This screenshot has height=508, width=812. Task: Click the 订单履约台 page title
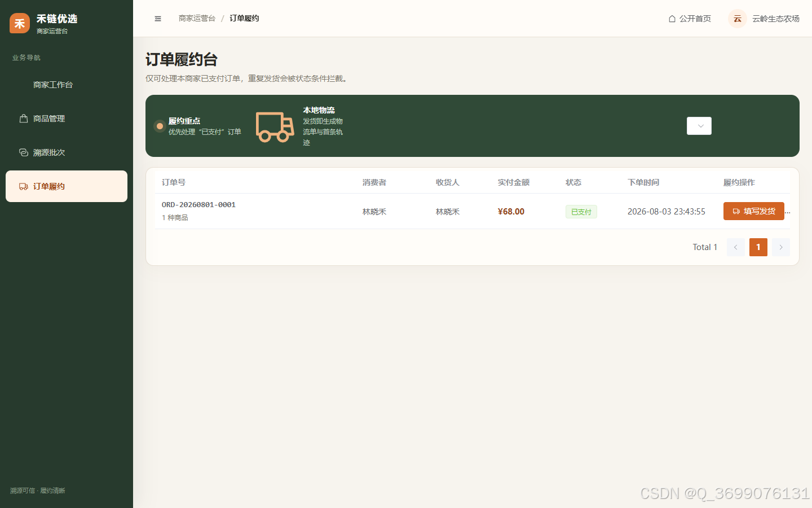[182, 59]
